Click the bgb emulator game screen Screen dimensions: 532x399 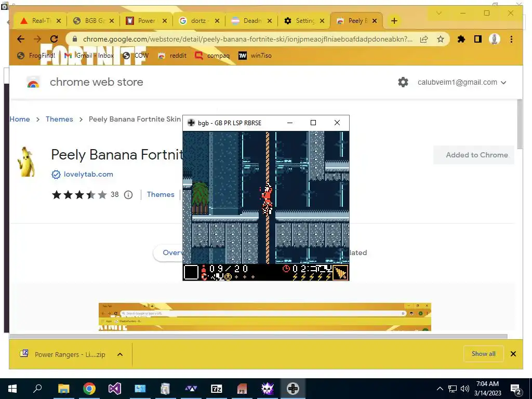[266, 206]
